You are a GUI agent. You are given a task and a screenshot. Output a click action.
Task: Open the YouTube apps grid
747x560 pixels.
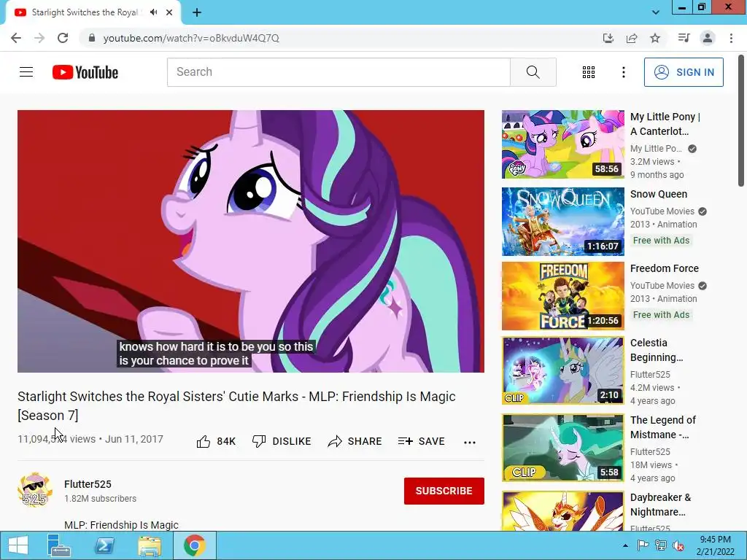pyautogui.click(x=589, y=72)
